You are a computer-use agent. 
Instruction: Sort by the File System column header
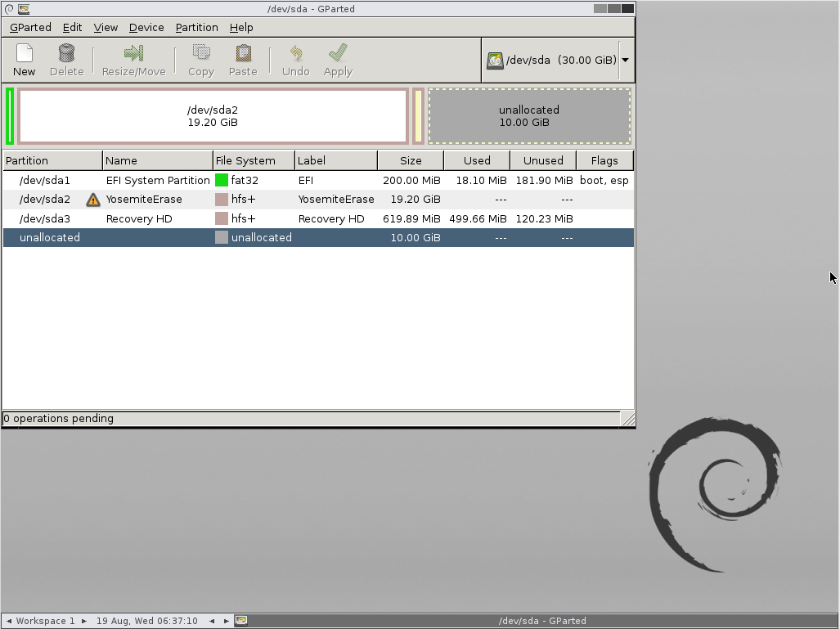coord(245,160)
